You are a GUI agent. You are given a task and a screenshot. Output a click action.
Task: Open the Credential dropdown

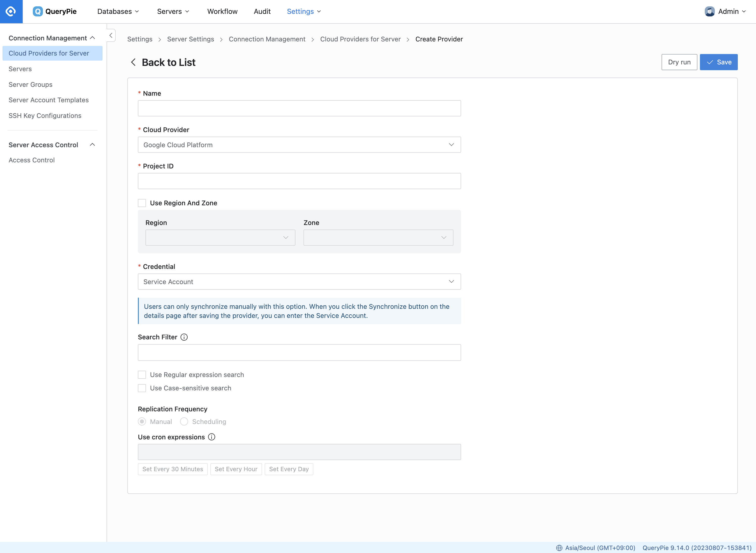click(299, 282)
